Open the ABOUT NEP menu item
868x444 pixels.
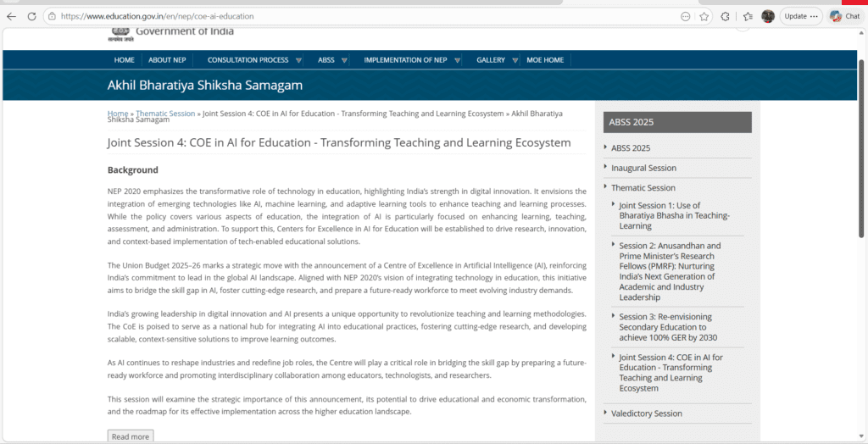(x=167, y=60)
